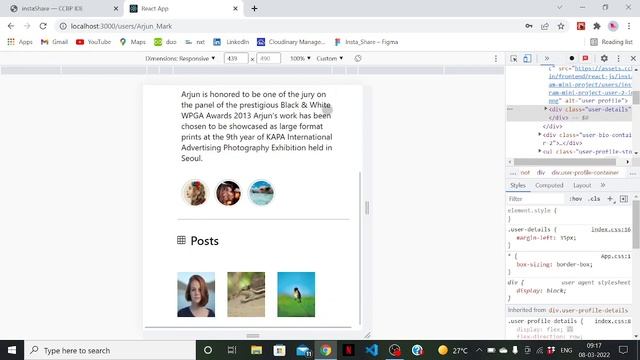Open the Custom throttling dropdown

[329, 58]
